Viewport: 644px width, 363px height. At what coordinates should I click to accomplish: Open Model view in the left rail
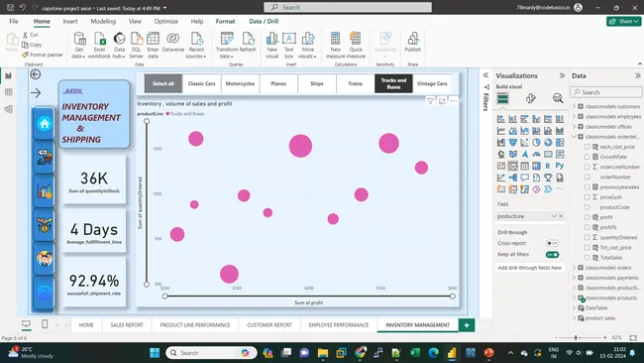8,109
